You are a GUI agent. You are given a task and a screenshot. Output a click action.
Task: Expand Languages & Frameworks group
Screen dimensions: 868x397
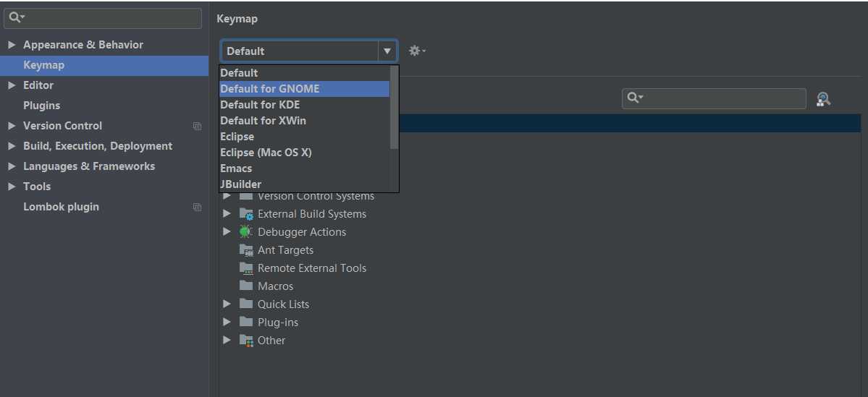12,166
